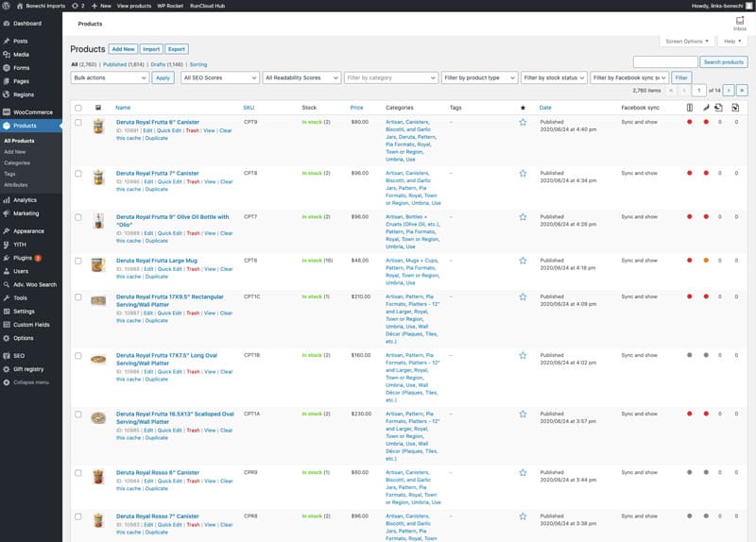Click the Readability score column header icon

pyautogui.click(x=705, y=108)
